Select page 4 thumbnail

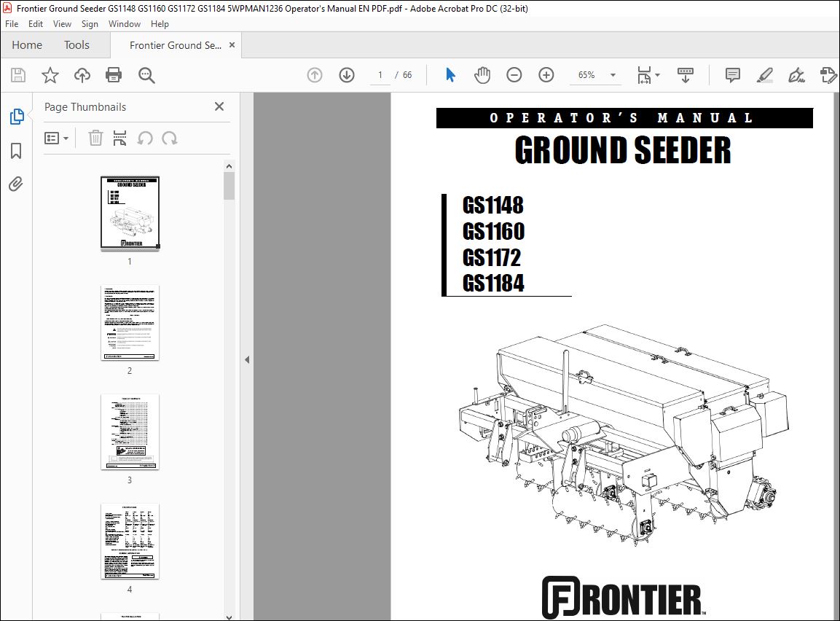pyautogui.click(x=130, y=541)
